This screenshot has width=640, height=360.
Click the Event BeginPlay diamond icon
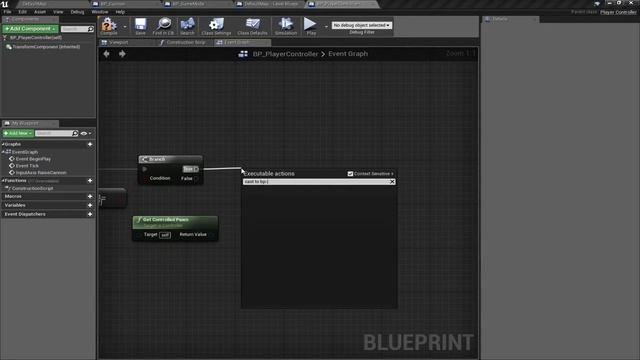click(x=12, y=159)
